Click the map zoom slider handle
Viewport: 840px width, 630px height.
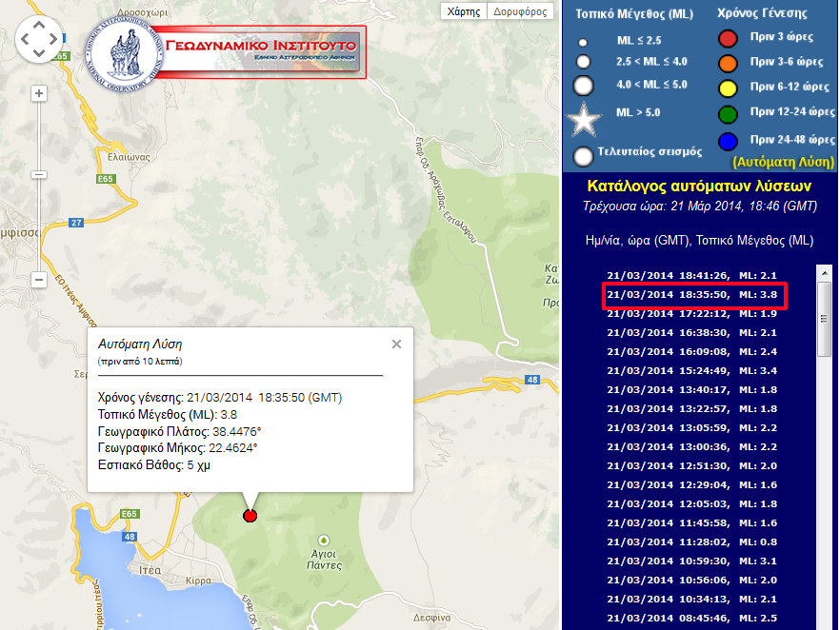pyautogui.click(x=39, y=175)
